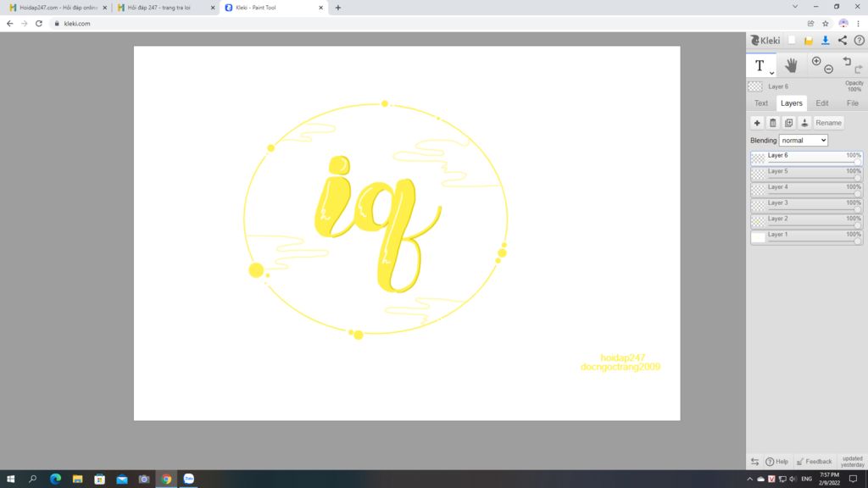Image resolution: width=868 pixels, height=488 pixels.
Task: Add a new layer
Action: click(757, 123)
